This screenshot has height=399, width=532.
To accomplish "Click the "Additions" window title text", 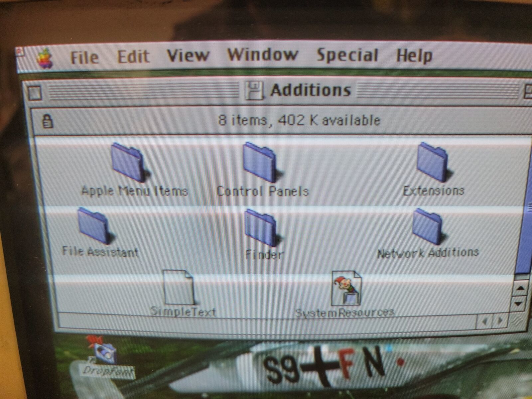I will click(x=311, y=90).
